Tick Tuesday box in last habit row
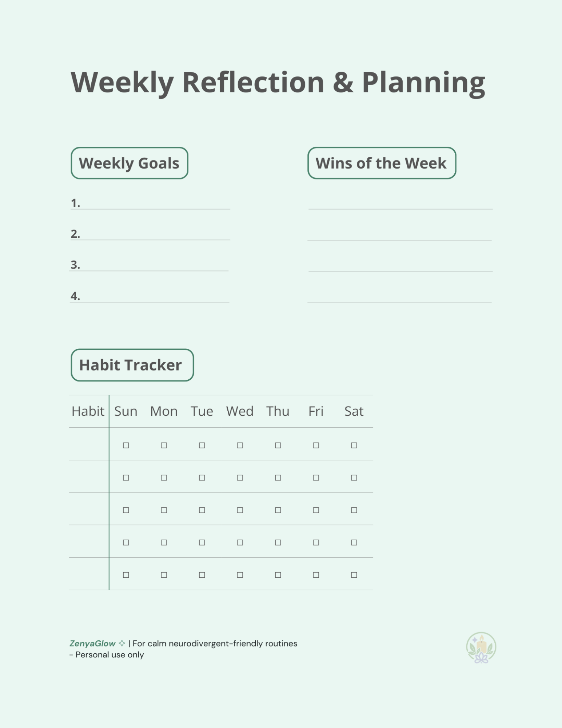 (x=202, y=575)
